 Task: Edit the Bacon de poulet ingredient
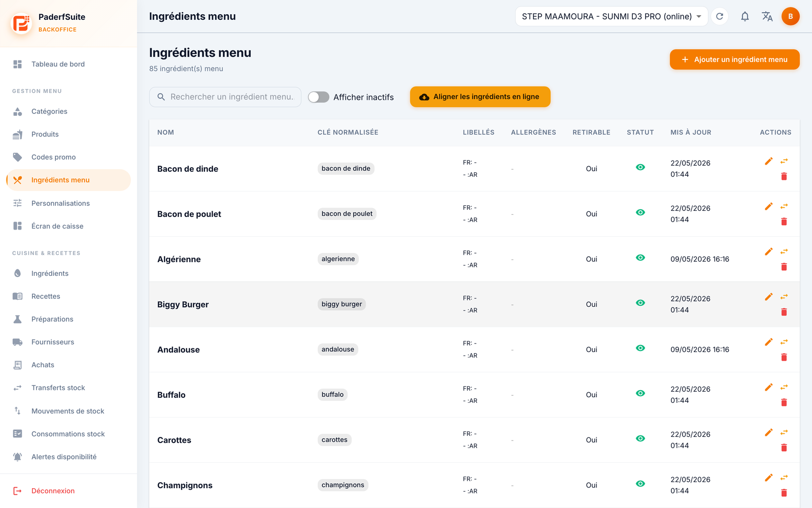(x=769, y=206)
